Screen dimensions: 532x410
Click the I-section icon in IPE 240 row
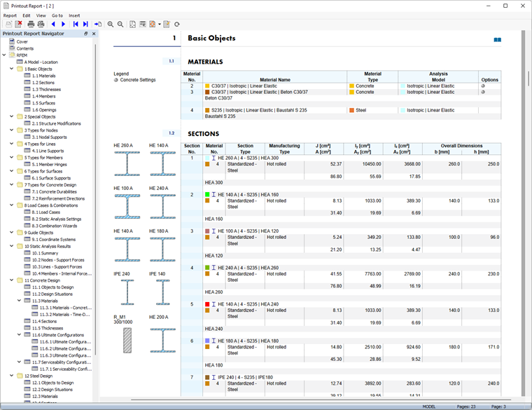(x=213, y=377)
